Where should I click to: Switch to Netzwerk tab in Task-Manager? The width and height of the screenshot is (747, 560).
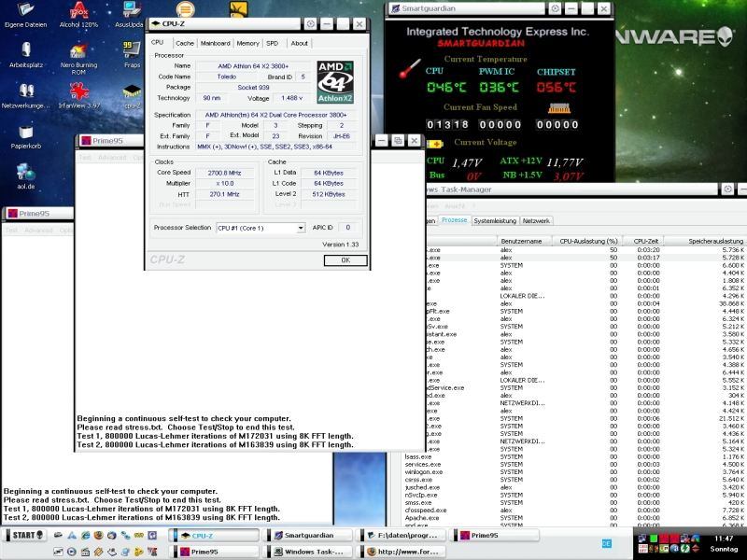coord(536,221)
